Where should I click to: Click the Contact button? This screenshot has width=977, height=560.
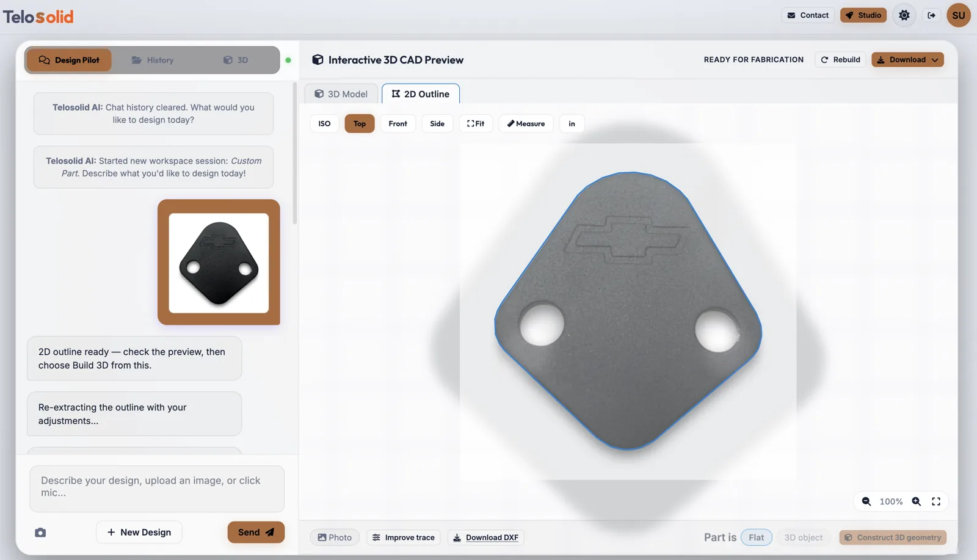coord(808,15)
